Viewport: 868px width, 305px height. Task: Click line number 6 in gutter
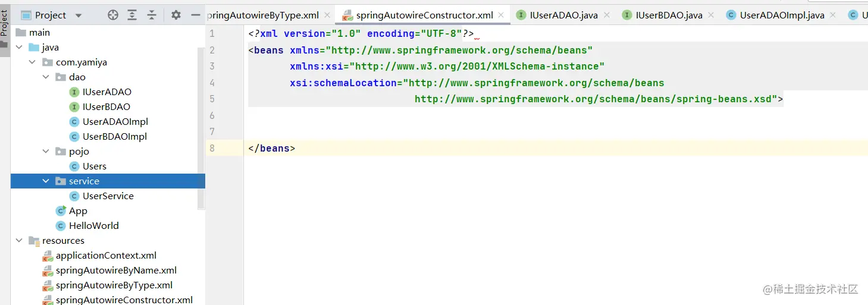click(x=212, y=115)
